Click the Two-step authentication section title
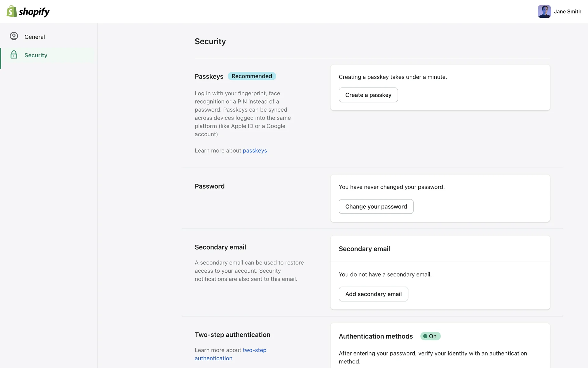 pyautogui.click(x=232, y=335)
